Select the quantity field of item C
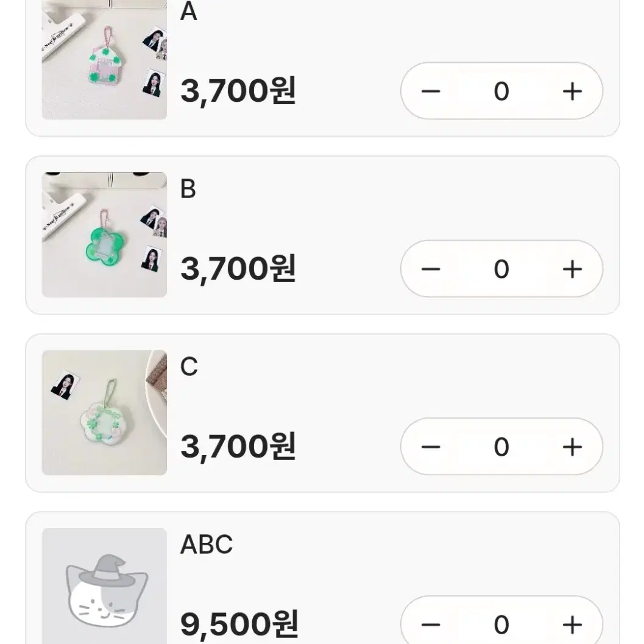Viewport: 644px width, 644px height. coord(501,447)
